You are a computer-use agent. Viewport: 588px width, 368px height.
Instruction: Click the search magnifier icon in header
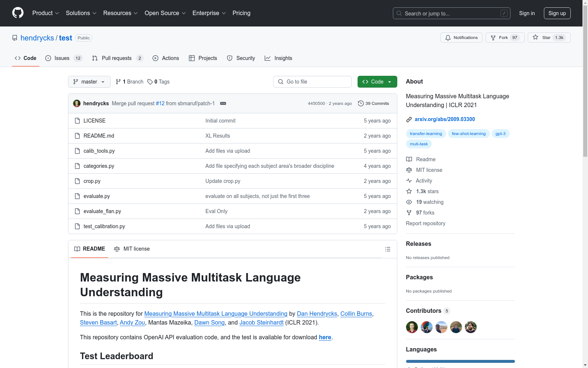(399, 13)
